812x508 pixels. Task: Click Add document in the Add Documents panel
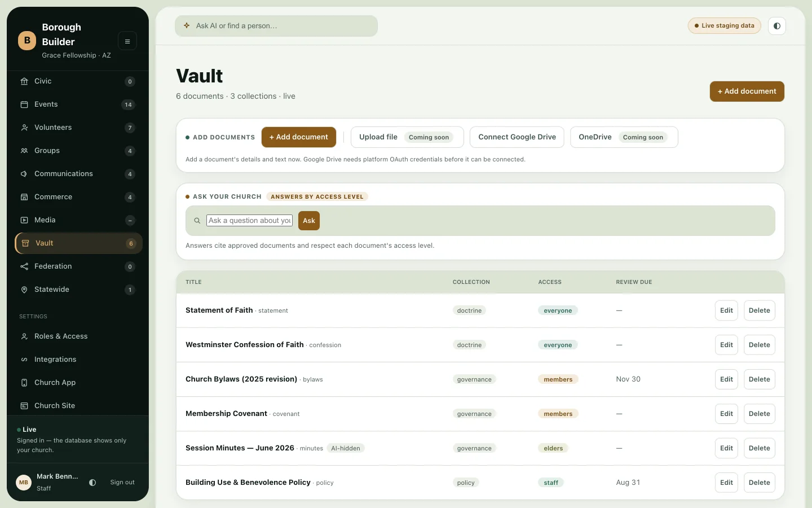tap(298, 137)
